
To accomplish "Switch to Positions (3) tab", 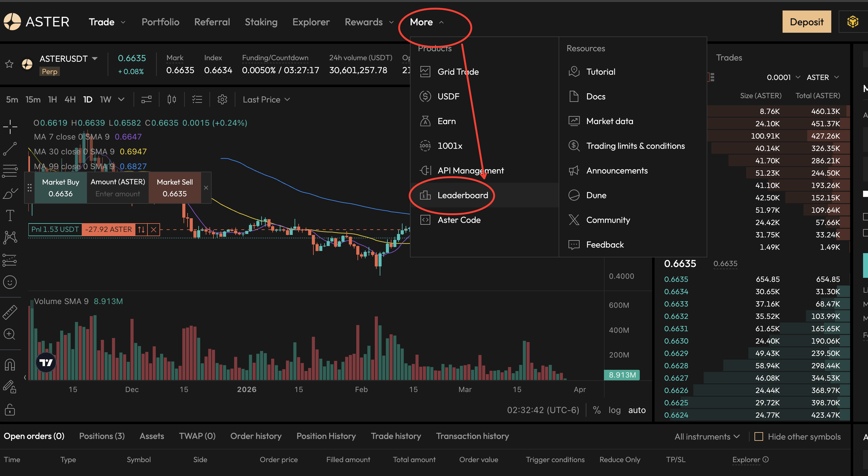I will 102,436.
